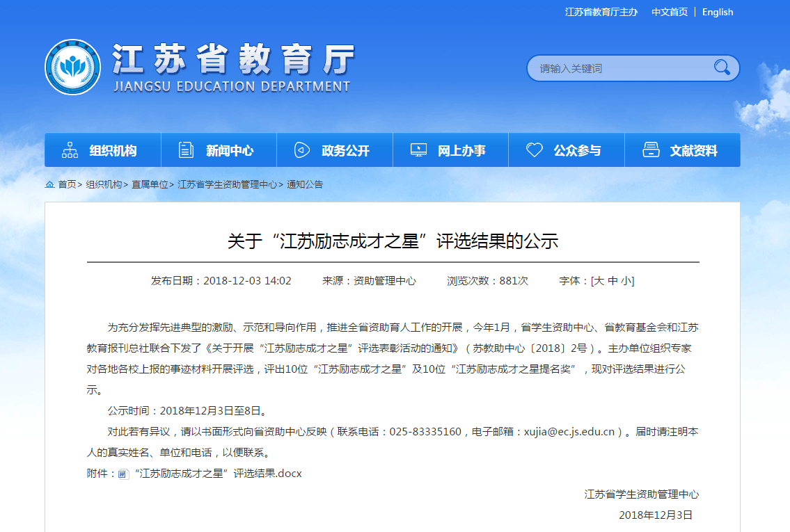The height and width of the screenshot is (532, 790).
Task: Go to 中文首页 in the top bar
Action: (670, 12)
